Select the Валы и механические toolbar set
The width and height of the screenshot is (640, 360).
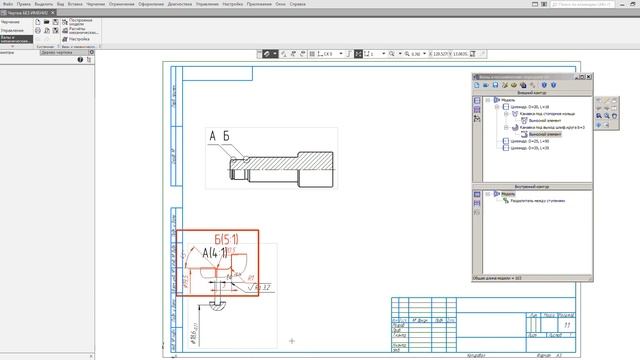(x=16, y=39)
